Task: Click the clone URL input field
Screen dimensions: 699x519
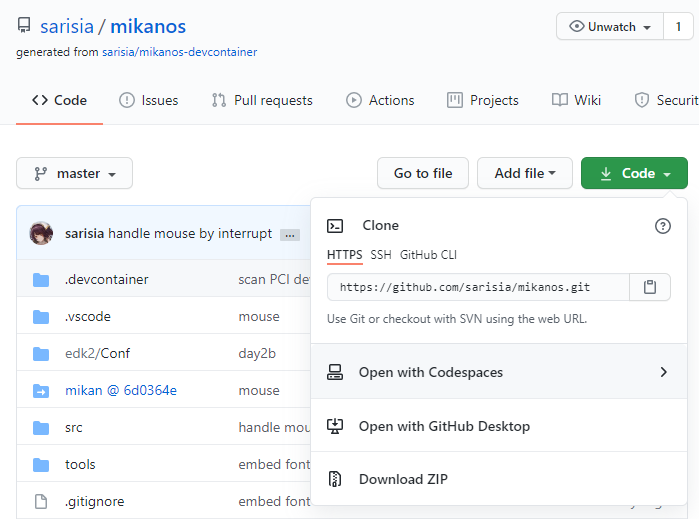Action: [478, 287]
